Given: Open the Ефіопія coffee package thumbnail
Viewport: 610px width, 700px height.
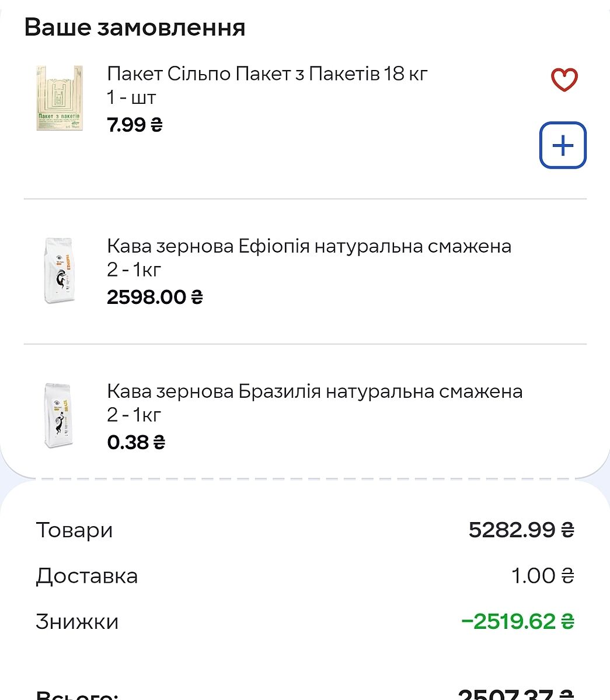Looking at the screenshot, I should coord(60,271).
